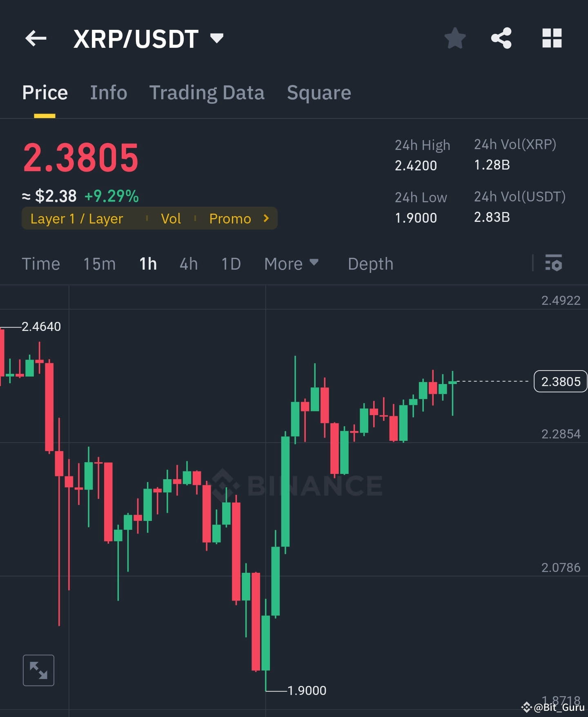Viewport: 588px width, 717px height.
Task: Open the grid layout icon top right
Action: coord(552,38)
